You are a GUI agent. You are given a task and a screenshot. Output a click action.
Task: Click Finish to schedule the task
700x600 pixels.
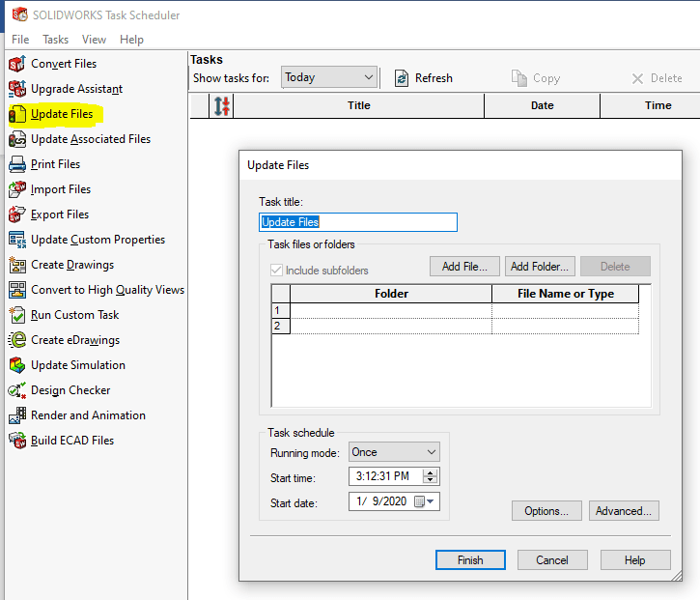pos(470,559)
